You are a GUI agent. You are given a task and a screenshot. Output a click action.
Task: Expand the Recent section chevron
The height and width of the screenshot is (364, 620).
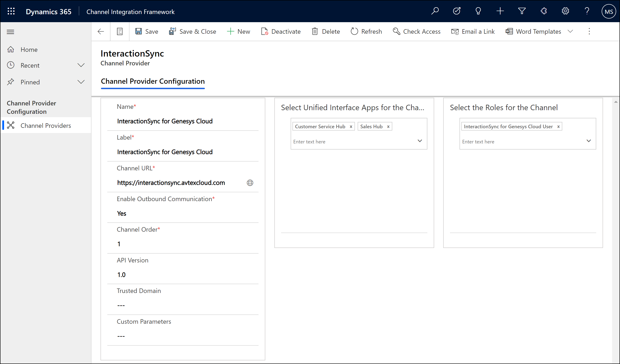(x=81, y=65)
